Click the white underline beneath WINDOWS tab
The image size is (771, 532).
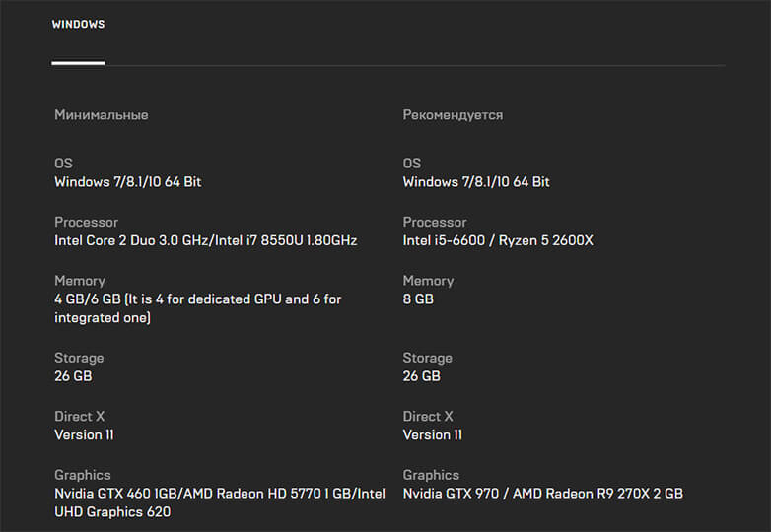pos(78,63)
